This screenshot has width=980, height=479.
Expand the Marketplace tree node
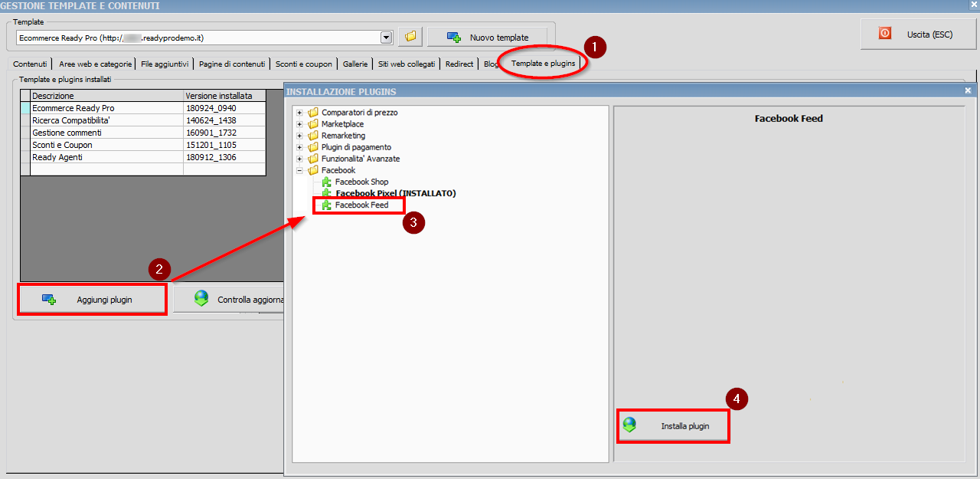pos(300,124)
